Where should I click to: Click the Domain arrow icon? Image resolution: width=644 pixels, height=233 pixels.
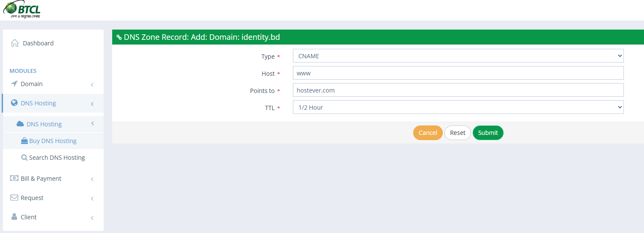coord(14,84)
